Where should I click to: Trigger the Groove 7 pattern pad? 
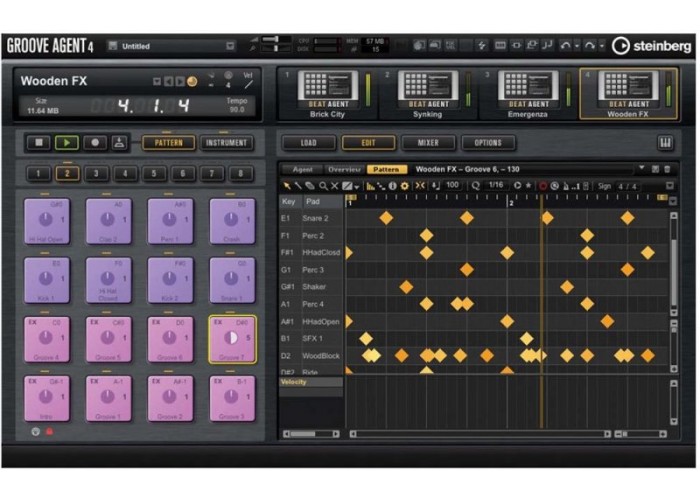coord(232,339)
